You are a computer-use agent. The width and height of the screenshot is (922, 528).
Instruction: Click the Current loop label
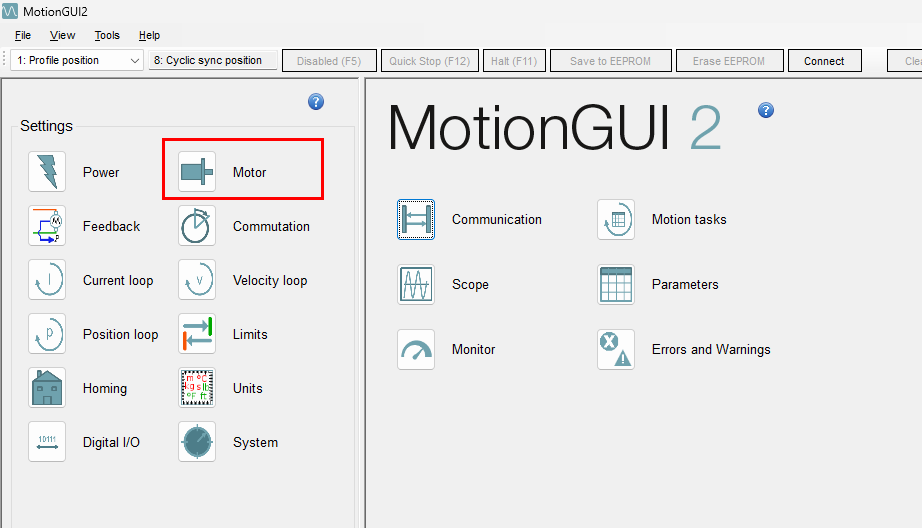(x=118, y=280)
